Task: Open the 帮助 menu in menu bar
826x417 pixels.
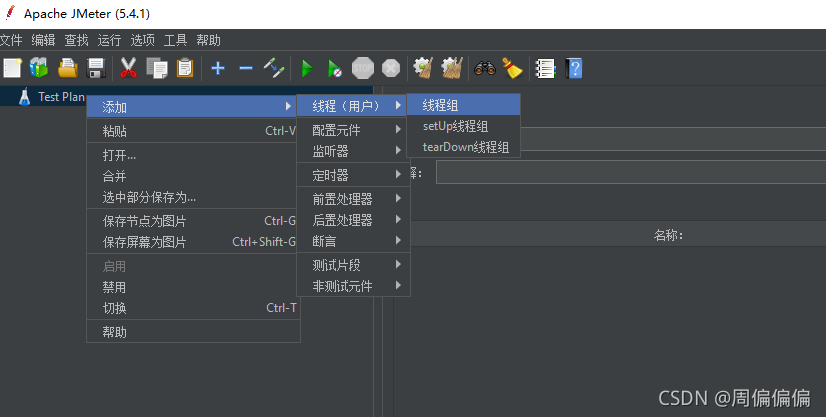Action: click(209, 40)
